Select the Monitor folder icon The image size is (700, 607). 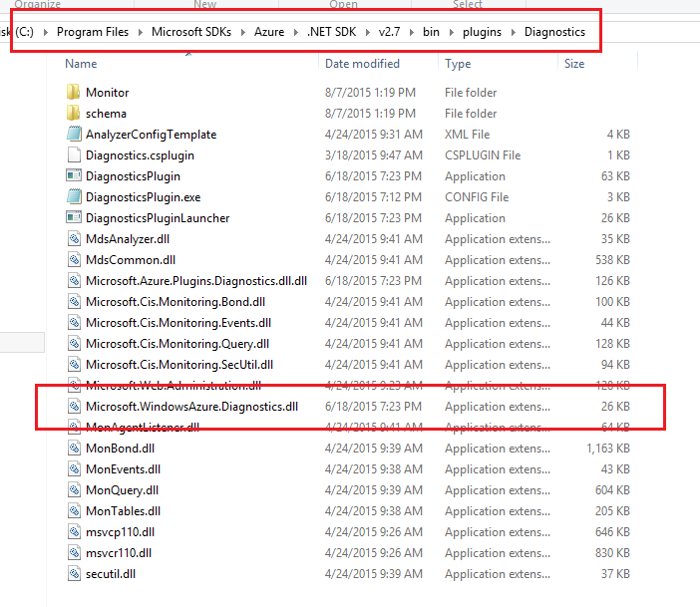click(73, 92)
